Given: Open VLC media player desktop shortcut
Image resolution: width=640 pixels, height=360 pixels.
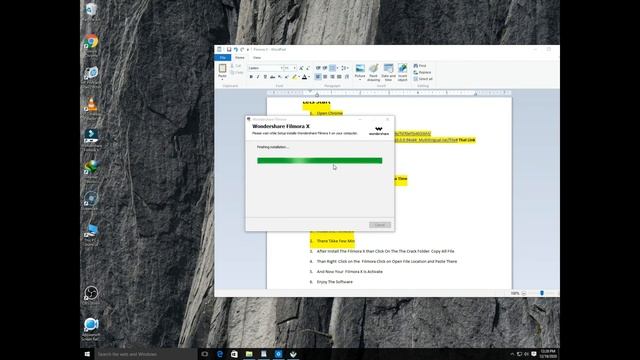Looking at the screenshot, I should pyautogui.click(x=91, y=105).
